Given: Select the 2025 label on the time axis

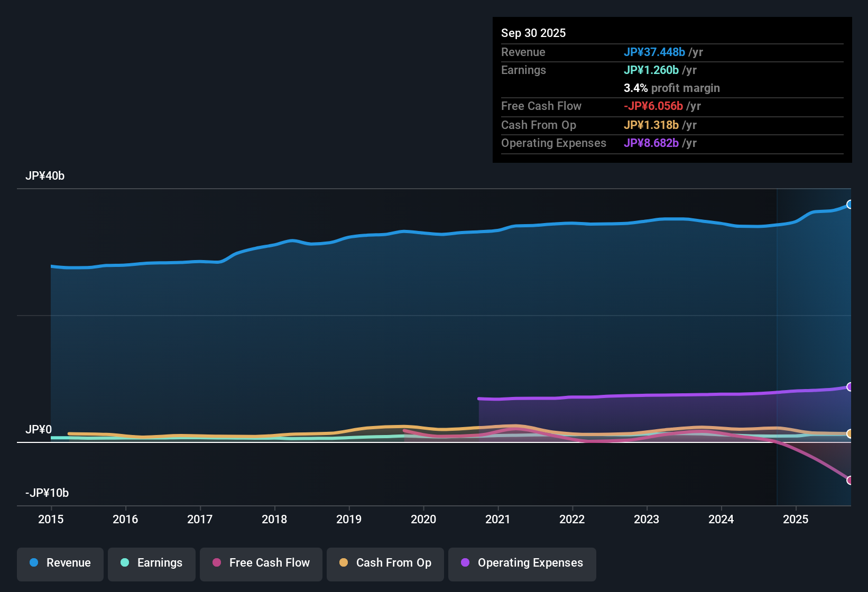Looking at the screenshot, I should [796, 520].
